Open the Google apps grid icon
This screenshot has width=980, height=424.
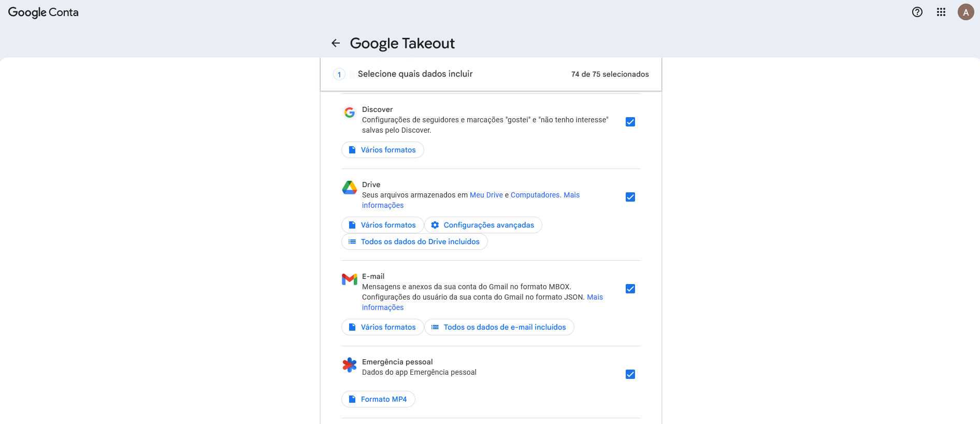pos(941,12)
